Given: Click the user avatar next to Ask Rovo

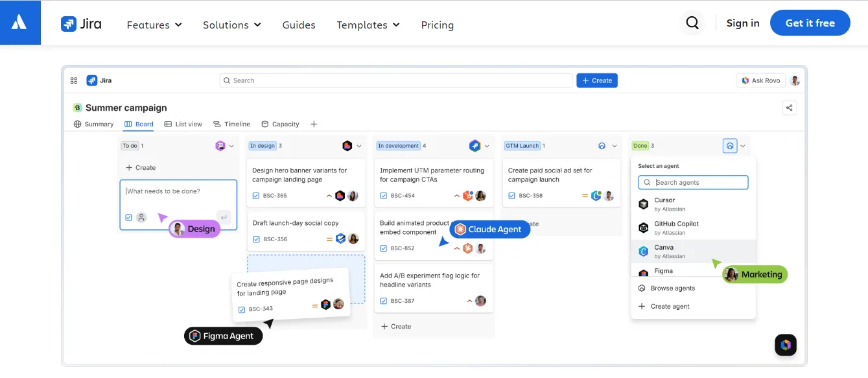Looking at the screenshot, I should (x=795, y=80).
